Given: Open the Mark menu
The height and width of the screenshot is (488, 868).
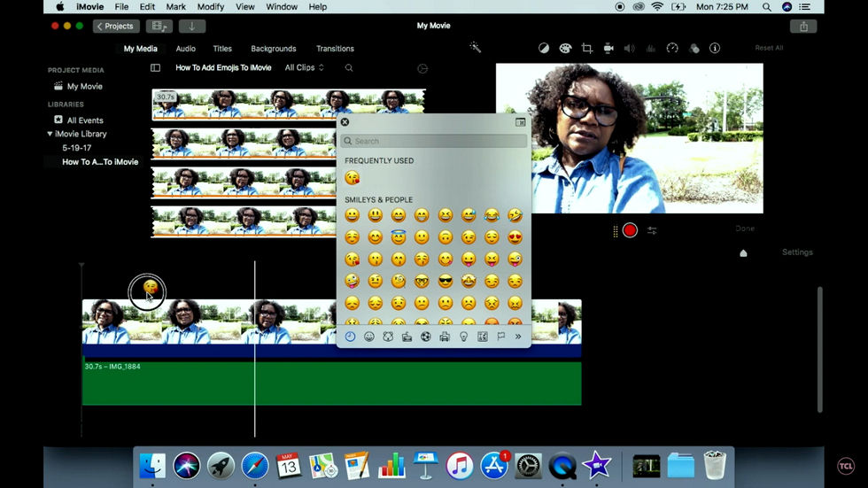Looking at the screenshot, I should click(x=175, y=6).
